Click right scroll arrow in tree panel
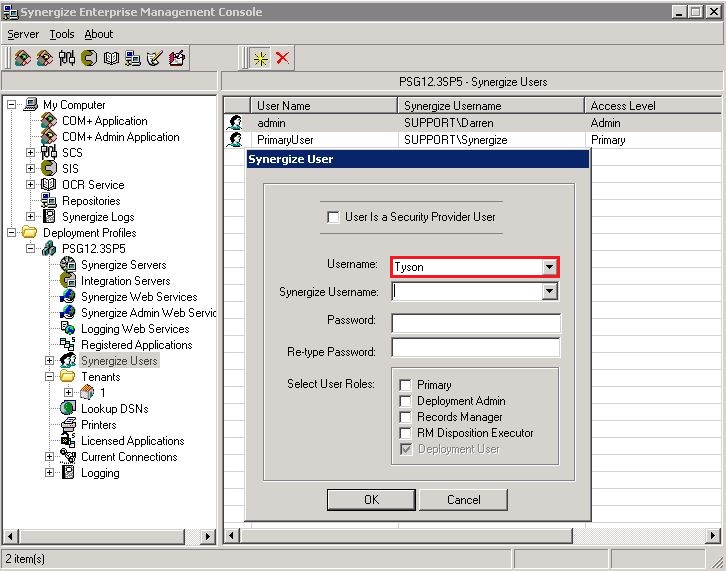The image size is (726, 571). (x=208, y=536)
